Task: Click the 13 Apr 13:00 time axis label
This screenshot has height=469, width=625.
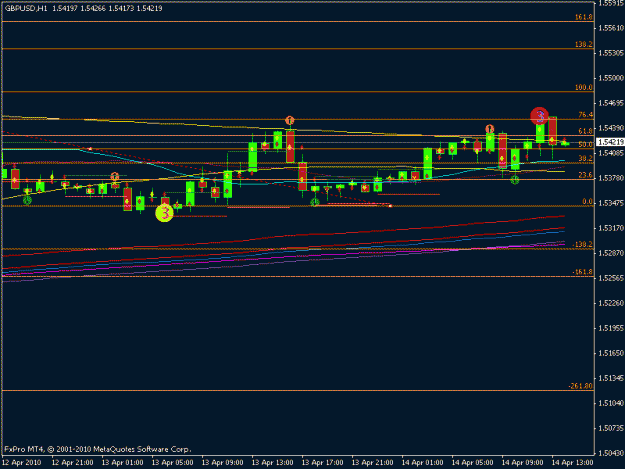Action: [x=273, y=463]
